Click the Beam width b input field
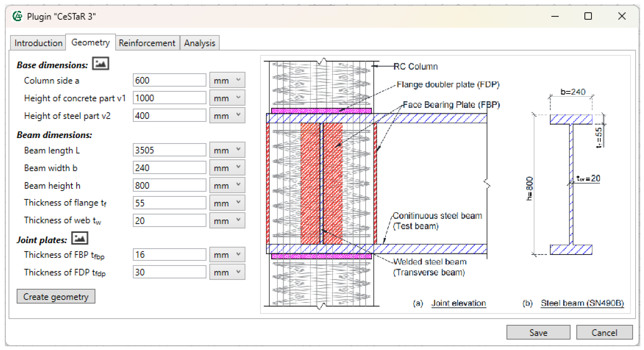Screen dimensions: 644x350 [169, 168]
